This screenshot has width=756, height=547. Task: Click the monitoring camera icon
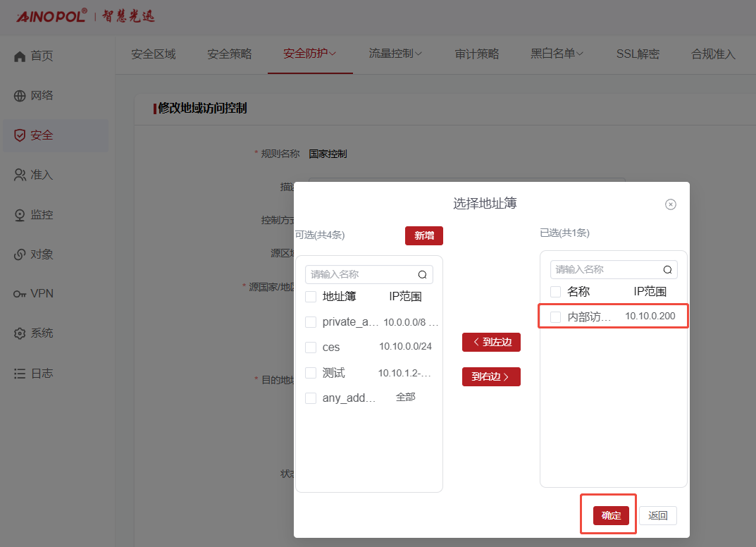click(x=20, y=215)
